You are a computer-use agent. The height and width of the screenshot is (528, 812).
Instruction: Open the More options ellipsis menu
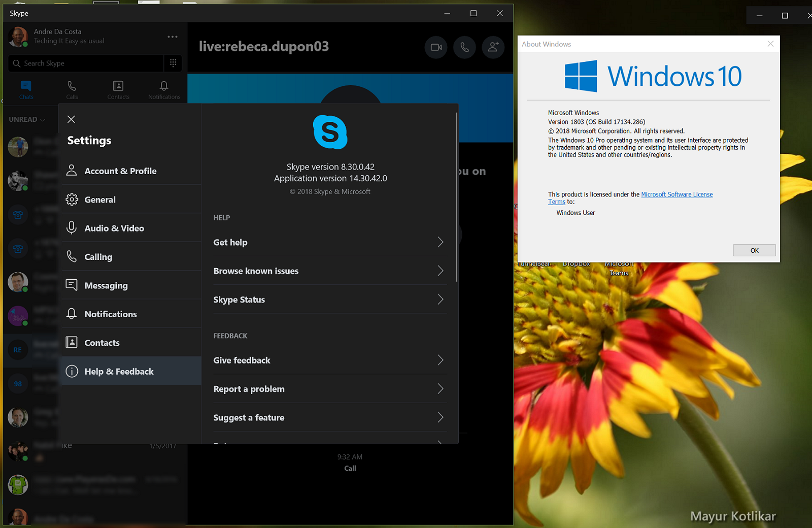(x=173, y=37)
